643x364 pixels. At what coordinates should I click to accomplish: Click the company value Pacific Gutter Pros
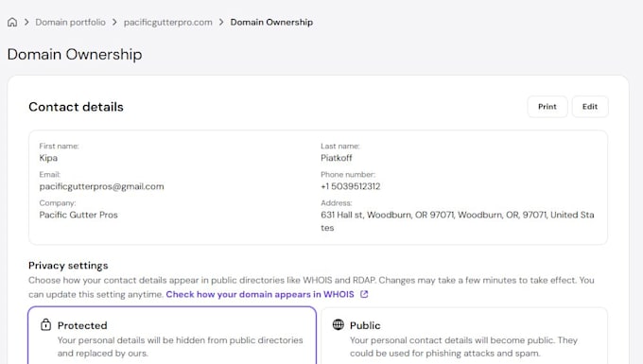[78, 215]
